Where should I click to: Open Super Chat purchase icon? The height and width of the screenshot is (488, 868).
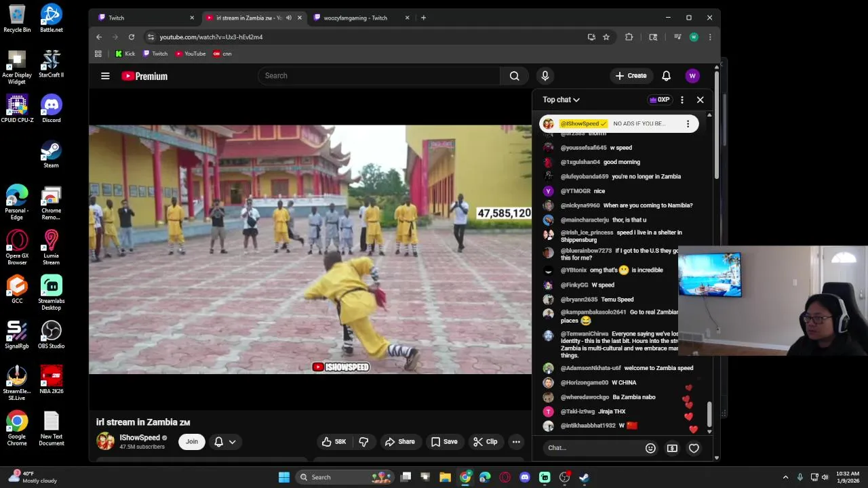coord(672,448)
